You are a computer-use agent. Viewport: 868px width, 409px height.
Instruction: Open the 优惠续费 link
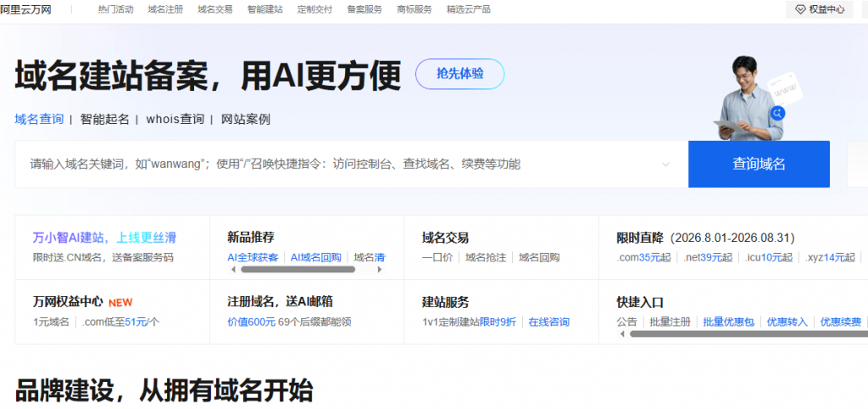[840, 322]
